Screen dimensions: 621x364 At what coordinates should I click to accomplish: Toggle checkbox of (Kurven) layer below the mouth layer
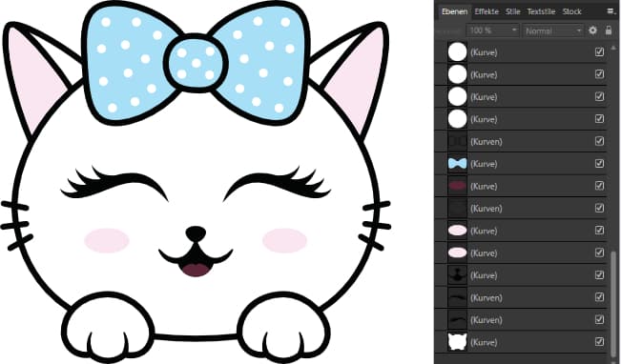tap(599, 208)
